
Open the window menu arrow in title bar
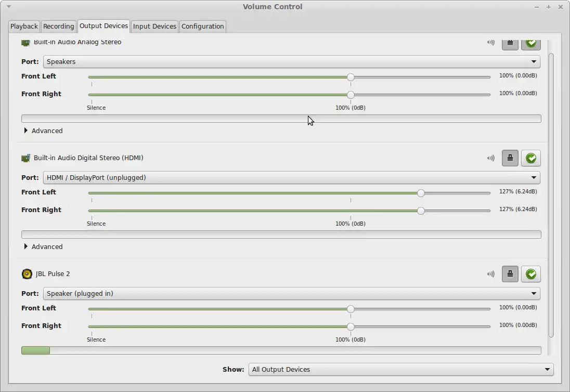coord(9,7)
